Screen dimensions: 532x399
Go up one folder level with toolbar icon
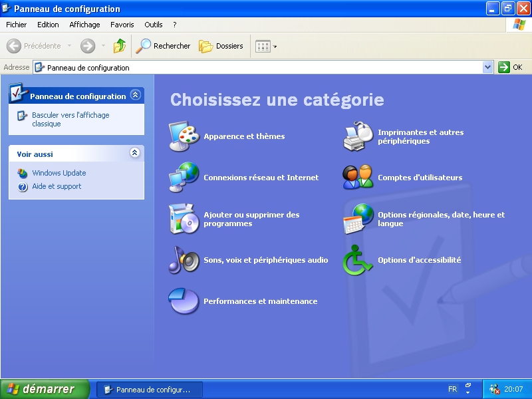(120, 46)
